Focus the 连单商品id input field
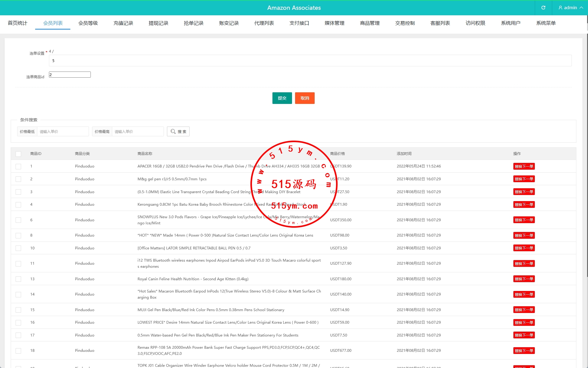The width and height of the screenshot is (588, 368). pyautogui.click(x=70, y=75)
